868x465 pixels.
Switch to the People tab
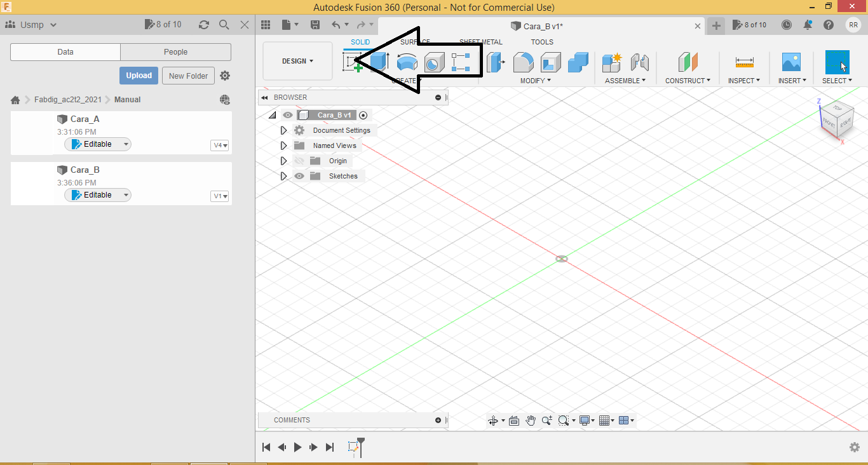click(175, 52)
